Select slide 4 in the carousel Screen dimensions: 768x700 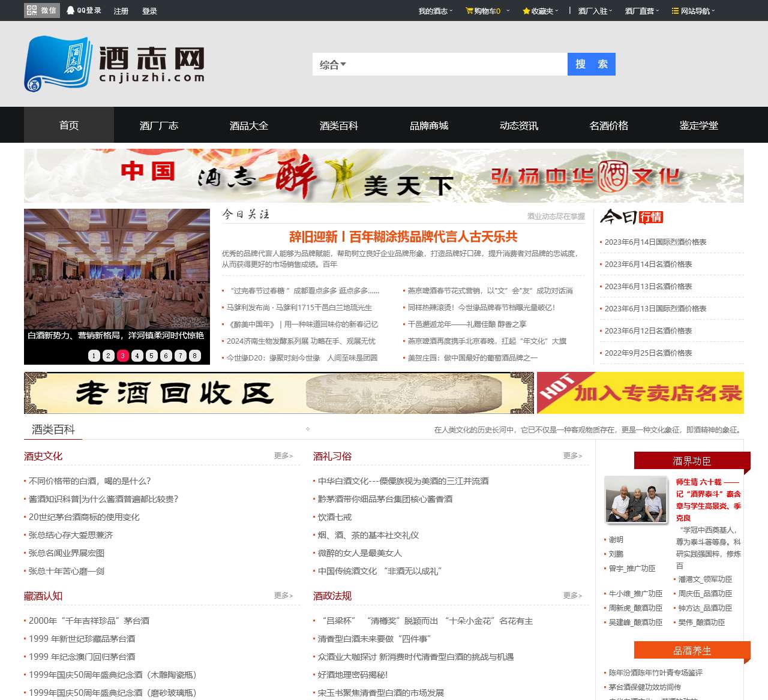(137, 356)
